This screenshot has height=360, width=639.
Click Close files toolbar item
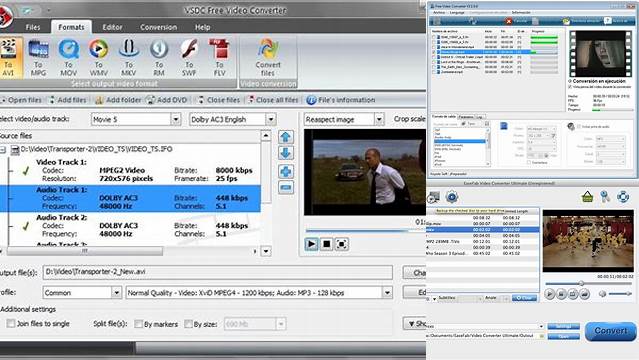coord(219,100)
